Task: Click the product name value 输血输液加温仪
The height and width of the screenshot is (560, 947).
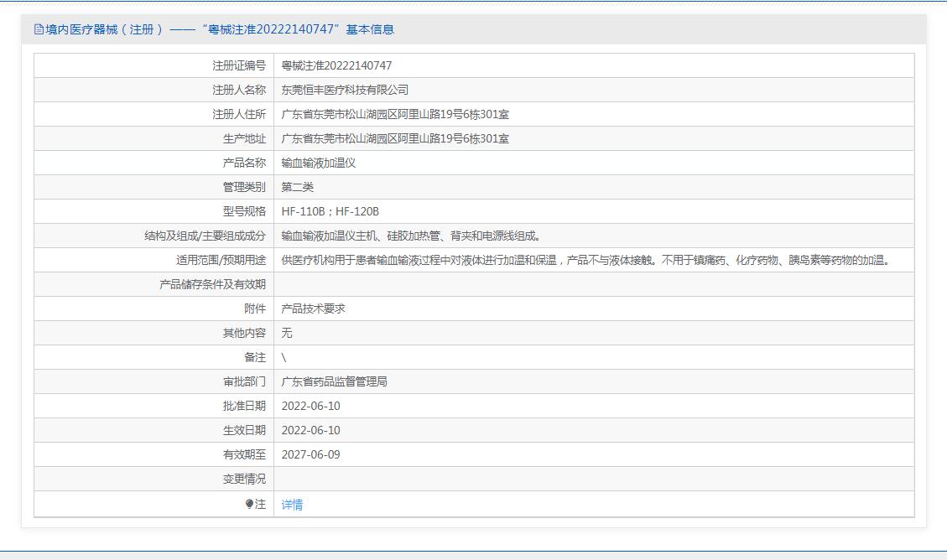Action: [x=318, y=163]
